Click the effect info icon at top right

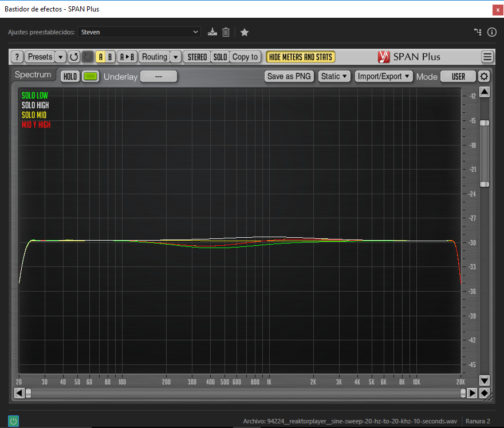pos(491,32)
